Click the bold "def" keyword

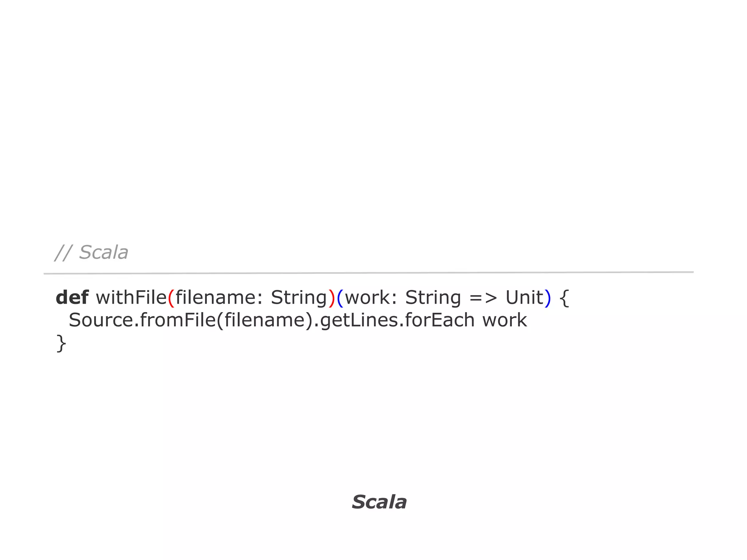(72, 297)
